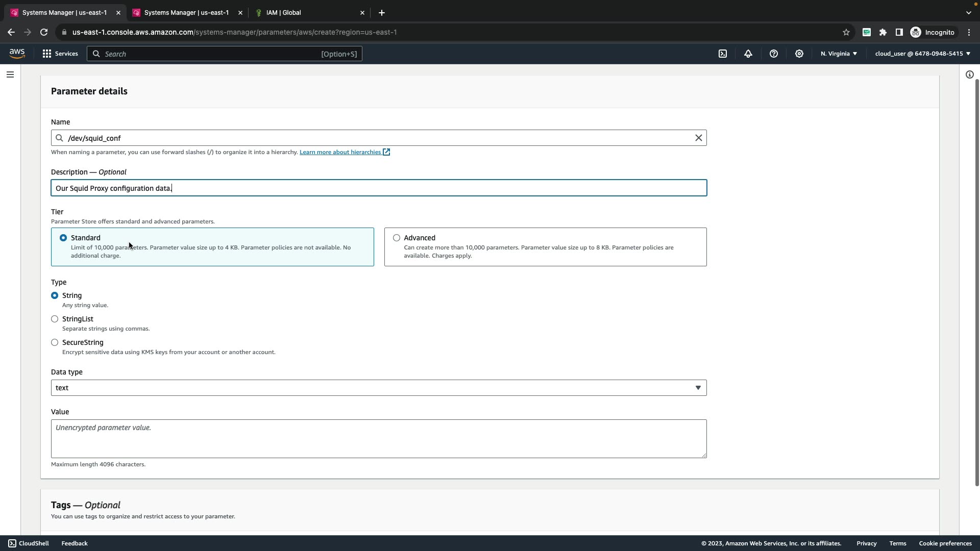Open the Data type text dropdown
Viewport: 980px width, 551px height.
click(x=379, y=388)
